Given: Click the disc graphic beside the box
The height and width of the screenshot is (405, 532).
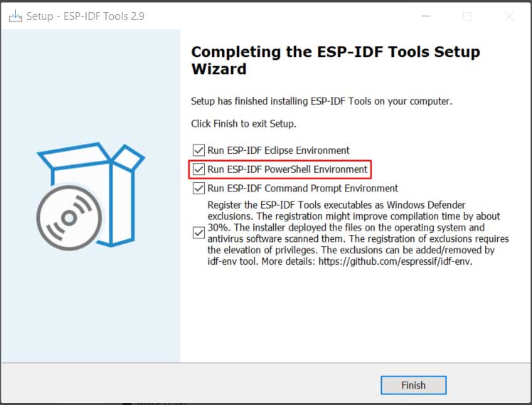Looking at the screenshot, I should pyautogui.click(x=69, y=218).
